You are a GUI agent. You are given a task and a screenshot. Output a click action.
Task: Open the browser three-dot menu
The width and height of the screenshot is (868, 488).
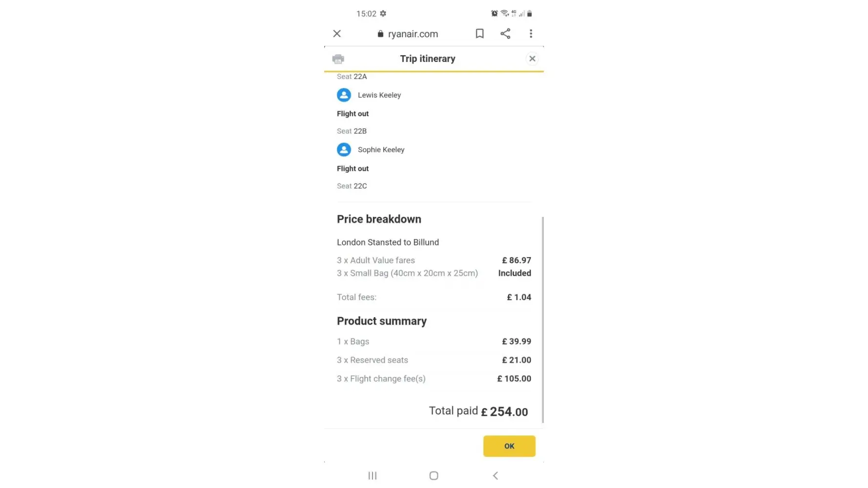click(x=531, y=34)
